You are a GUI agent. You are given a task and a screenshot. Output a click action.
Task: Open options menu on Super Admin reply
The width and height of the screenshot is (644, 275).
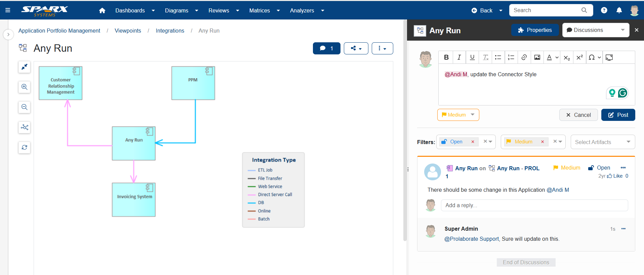(623, 229)
